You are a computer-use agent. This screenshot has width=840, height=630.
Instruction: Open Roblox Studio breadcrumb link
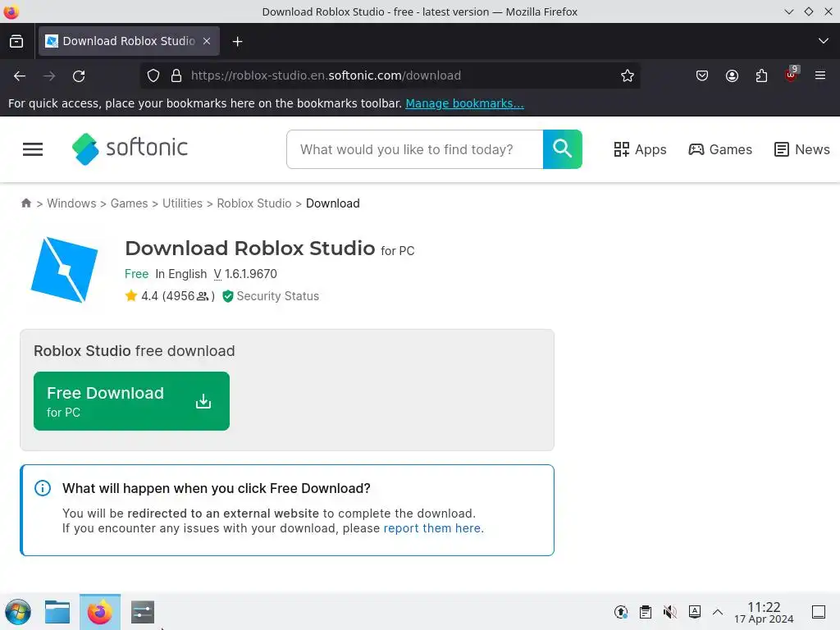coord(254,203)
